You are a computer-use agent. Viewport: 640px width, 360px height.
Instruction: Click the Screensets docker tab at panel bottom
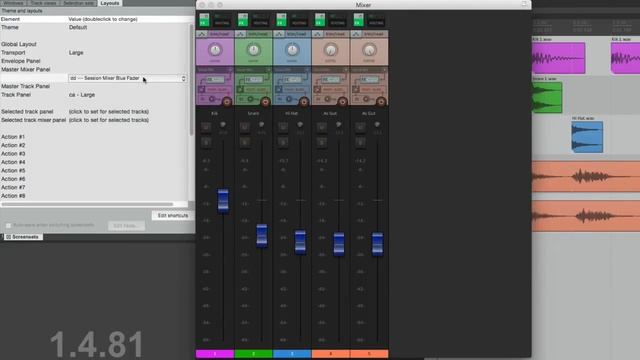click(x=23, y=237)
